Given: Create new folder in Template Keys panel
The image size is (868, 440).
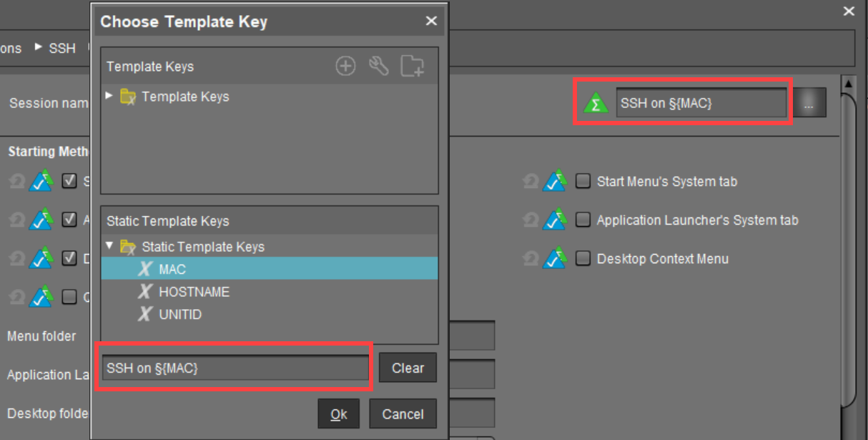Looking at the screenshot, I should click(x=413, y=65).
